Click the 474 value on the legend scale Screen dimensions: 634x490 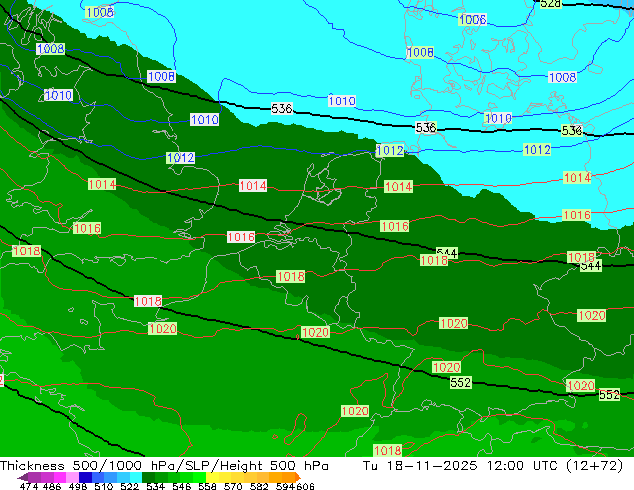pyautogui.click(x=29, y=486)
